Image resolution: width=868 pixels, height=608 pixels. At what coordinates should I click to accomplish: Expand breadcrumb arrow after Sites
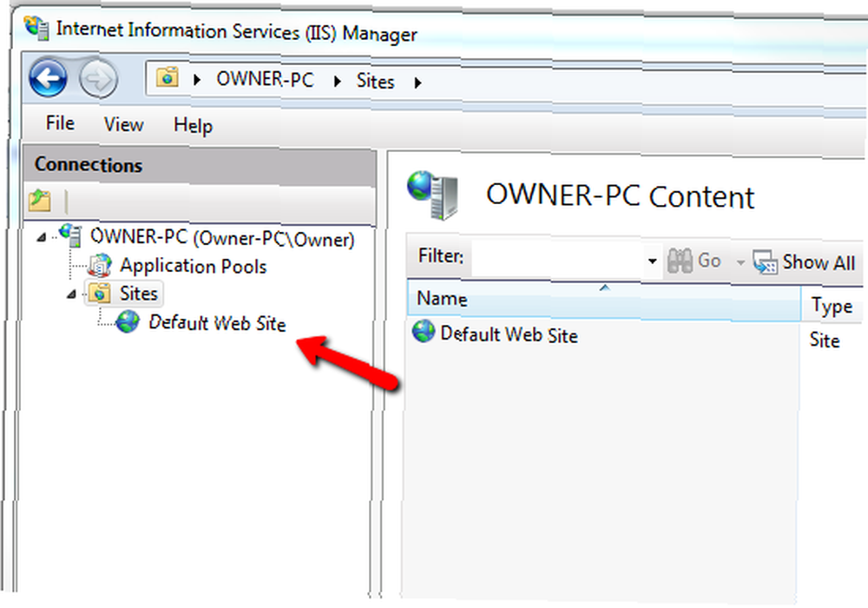[418, 83]
